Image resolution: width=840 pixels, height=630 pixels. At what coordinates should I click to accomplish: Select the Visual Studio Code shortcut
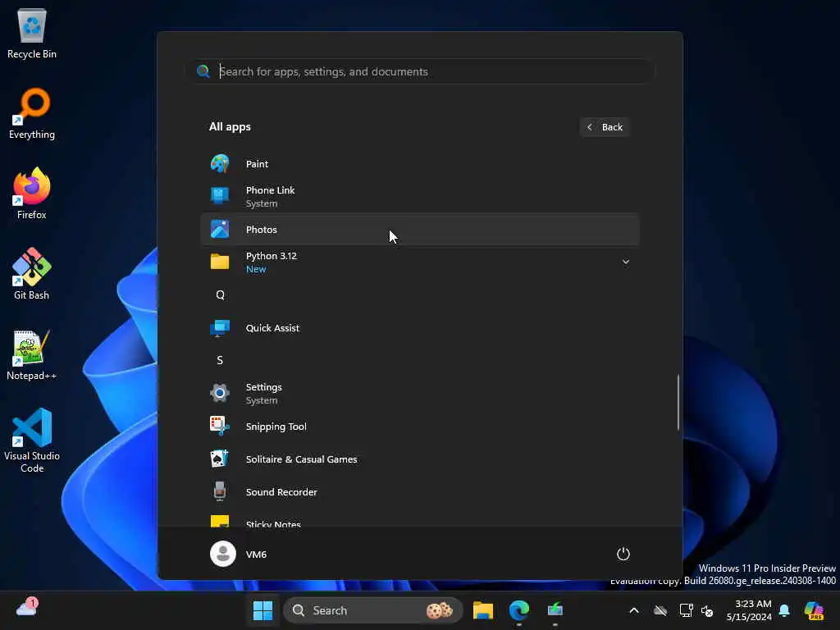(32, 441)
